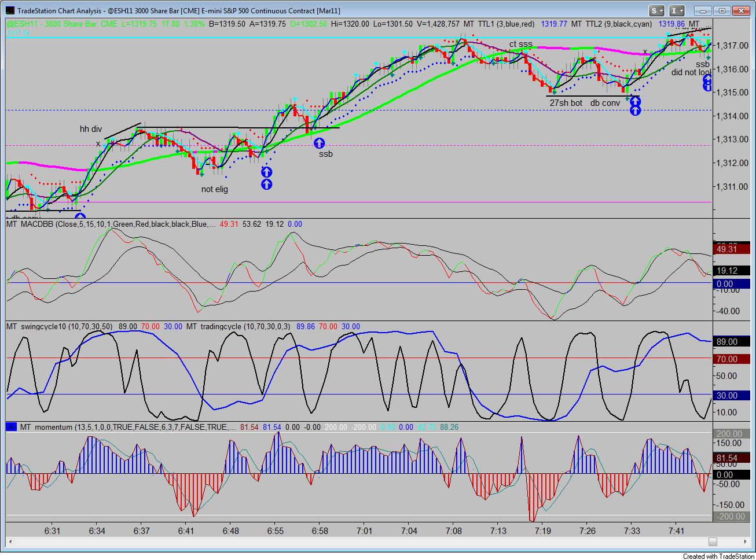Screen dimensions: 756x560
Task: Click the 'ct sss' chart annotation
Action: point(520,44)
